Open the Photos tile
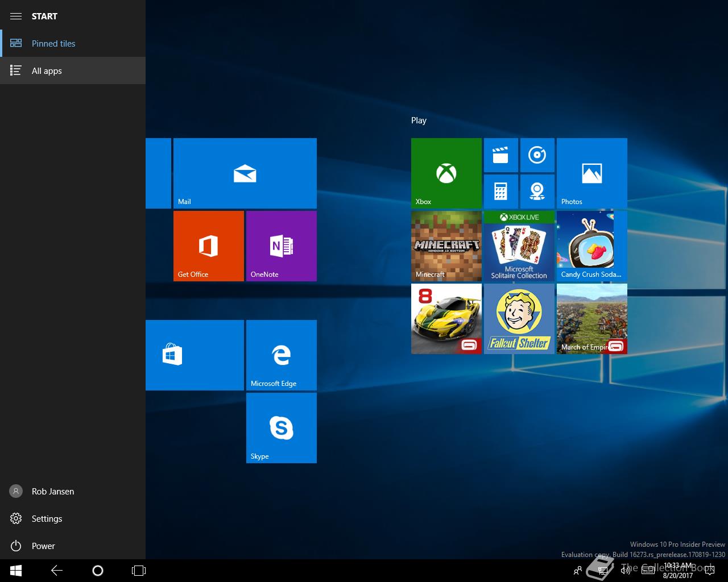Screen dimensions: 728x582 tap(591, 173)
